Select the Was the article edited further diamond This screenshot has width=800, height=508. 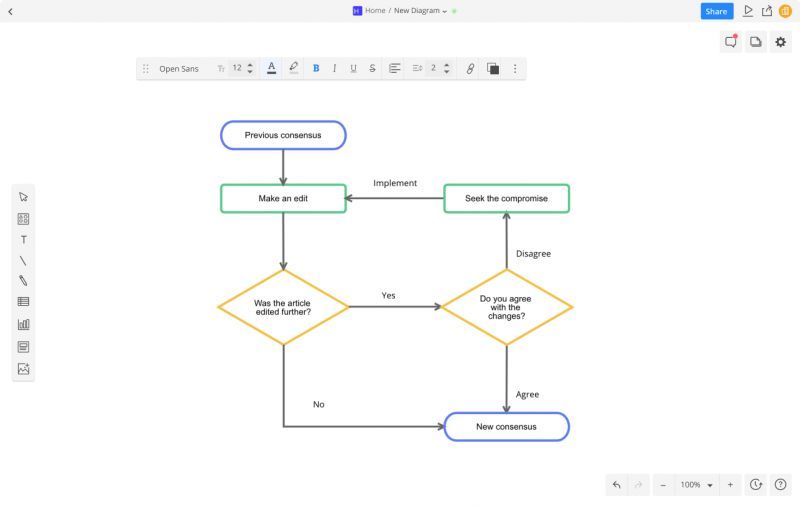(x=283, y=307)
